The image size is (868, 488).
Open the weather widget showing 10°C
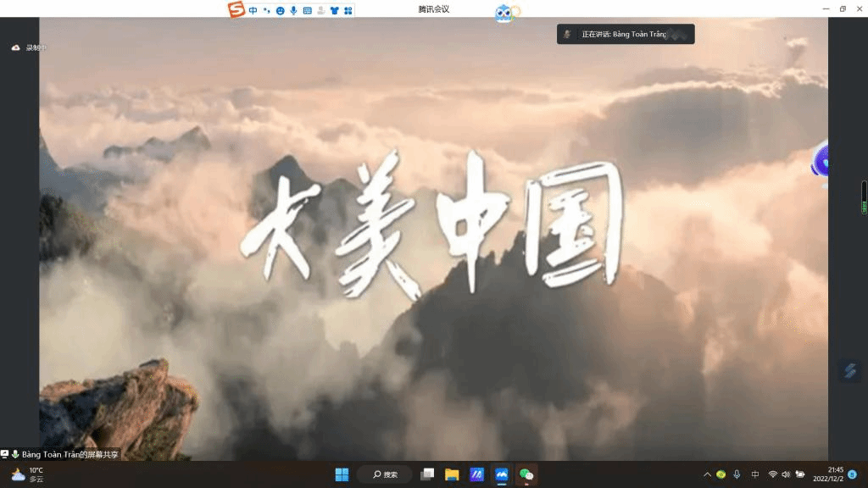tap(27, 474)
